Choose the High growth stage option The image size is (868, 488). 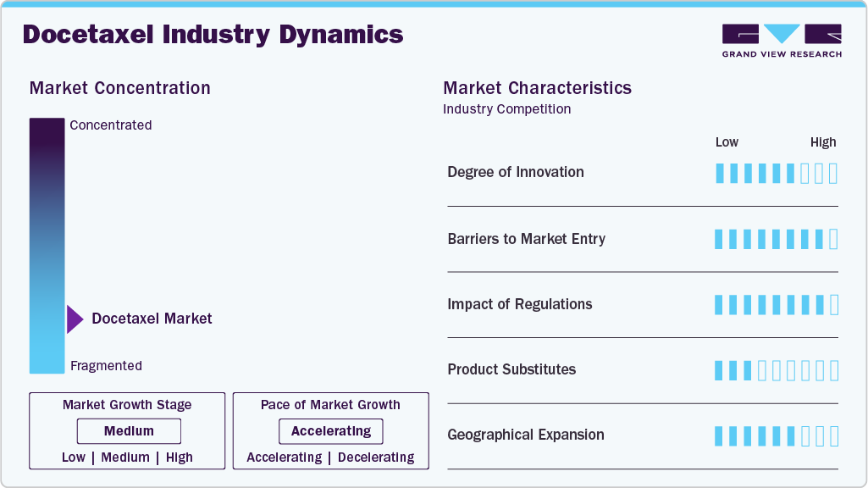(x=180, y=457)
